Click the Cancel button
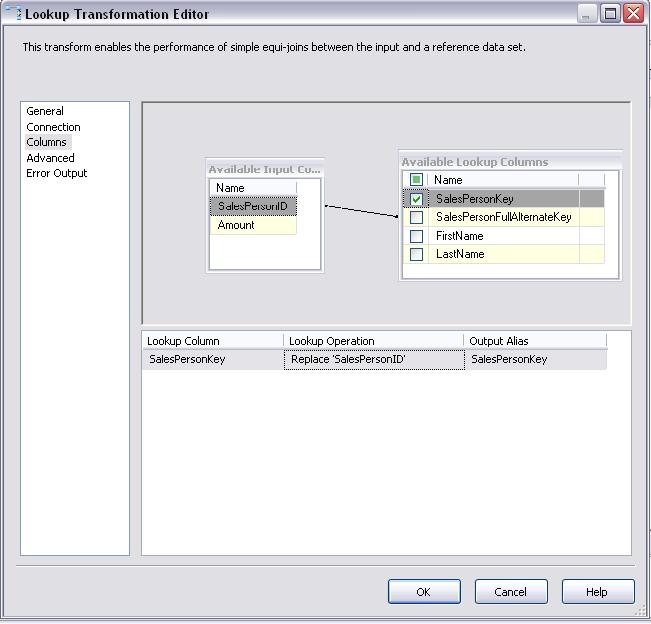The width and height of the screenshot is (651, 624). tap(510, 591)
